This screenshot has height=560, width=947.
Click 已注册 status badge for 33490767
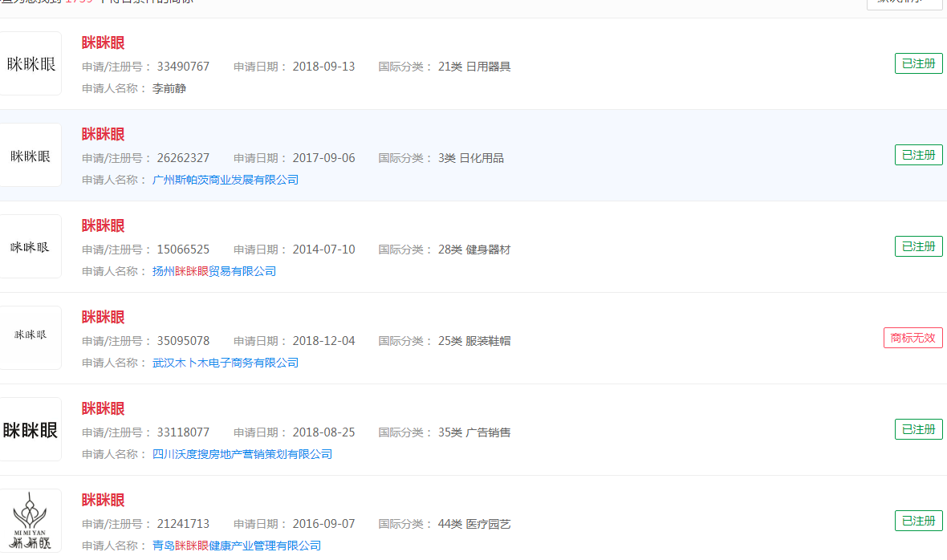[919, 63]
